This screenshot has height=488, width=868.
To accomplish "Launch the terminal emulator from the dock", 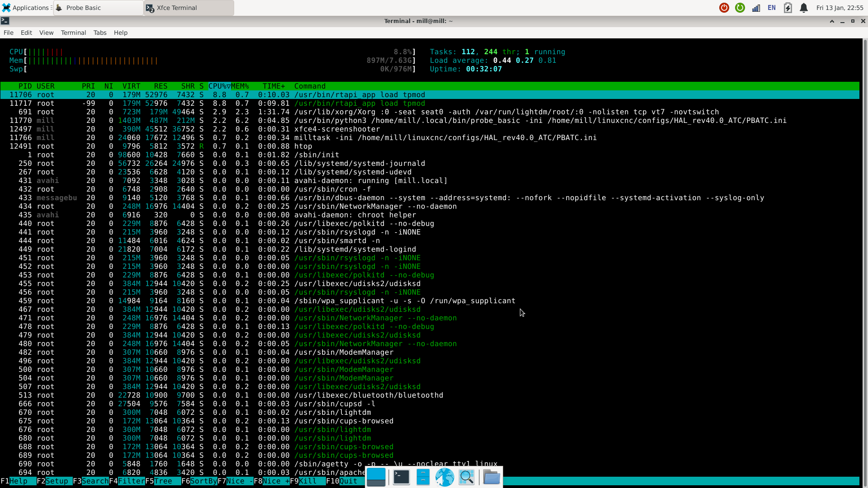I will [401, 477].
